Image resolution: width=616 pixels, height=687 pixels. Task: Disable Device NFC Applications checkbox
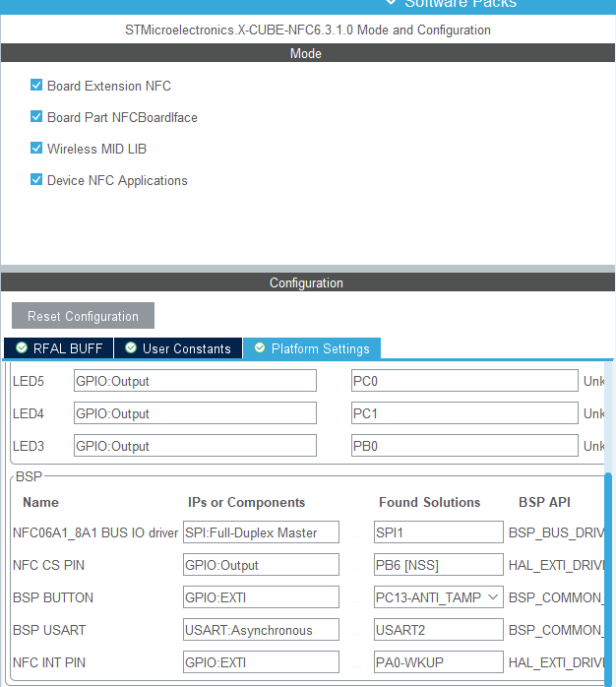36,180
